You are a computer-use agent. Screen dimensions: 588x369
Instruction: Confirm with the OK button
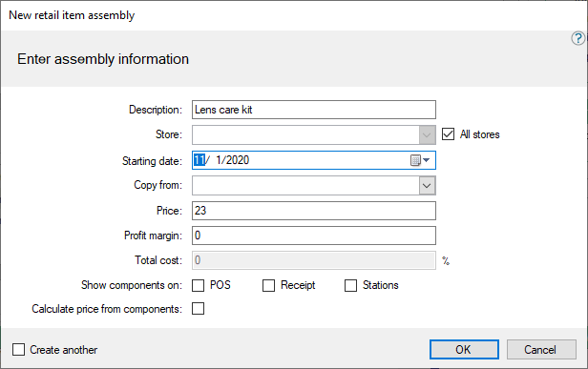click(x=464, y=350)
